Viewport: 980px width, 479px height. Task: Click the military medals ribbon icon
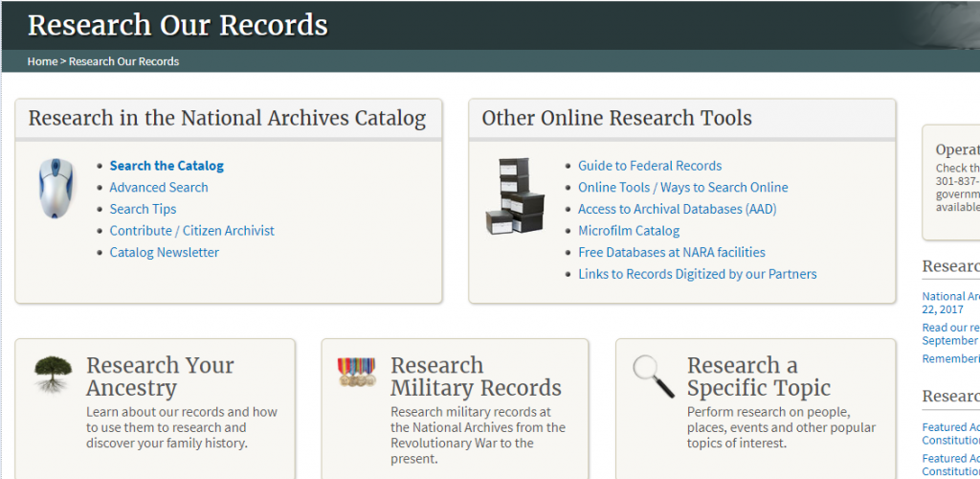point(356,372)
